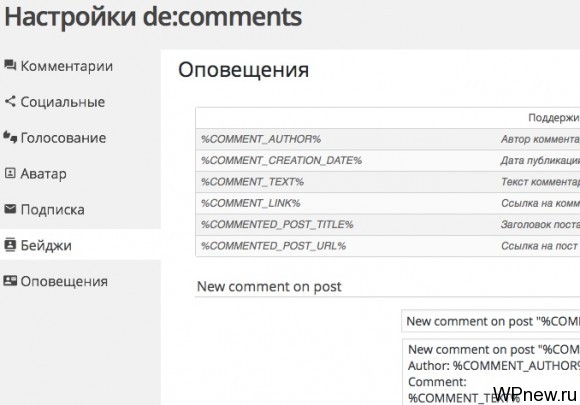Click inside the email message body textarea
This screenshot has height=405, width=580.
[491, 372]
